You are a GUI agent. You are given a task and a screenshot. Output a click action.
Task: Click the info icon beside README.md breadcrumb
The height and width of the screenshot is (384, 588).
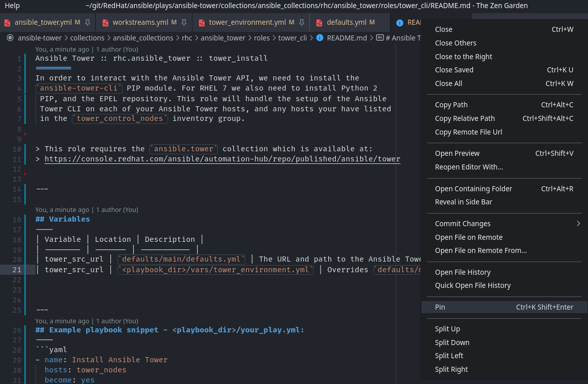coord(320,38)
